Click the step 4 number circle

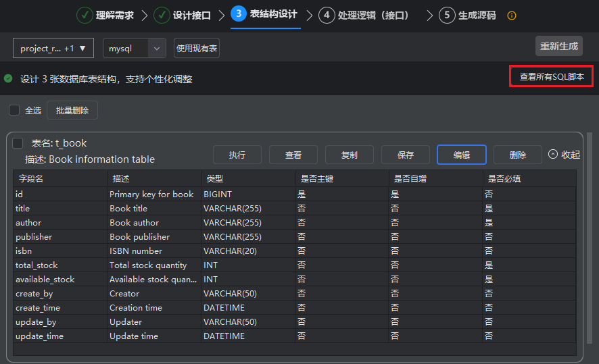[327, 15]
